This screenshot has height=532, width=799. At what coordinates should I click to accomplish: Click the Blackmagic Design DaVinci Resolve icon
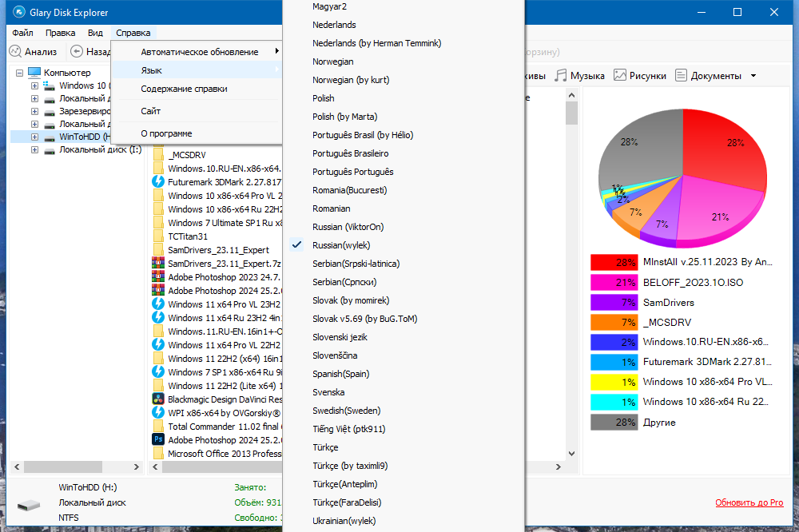coord(158,399)
